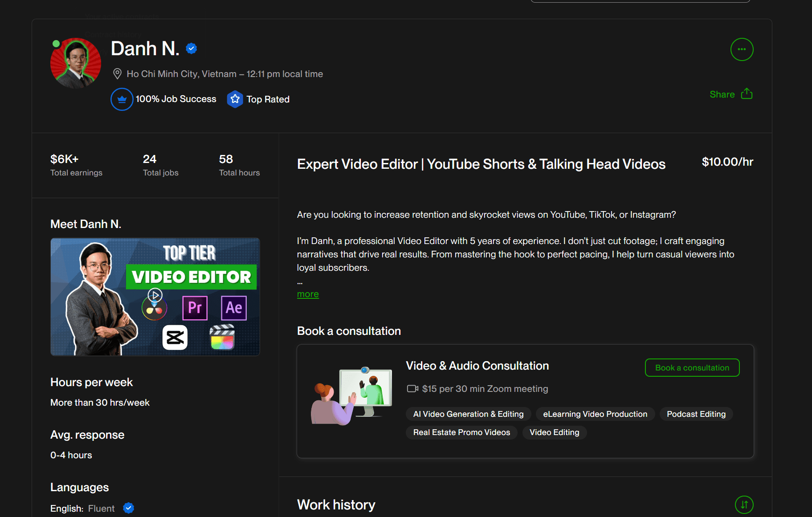Click the video camera Zoom meeting icon

[x=412, y=389]
